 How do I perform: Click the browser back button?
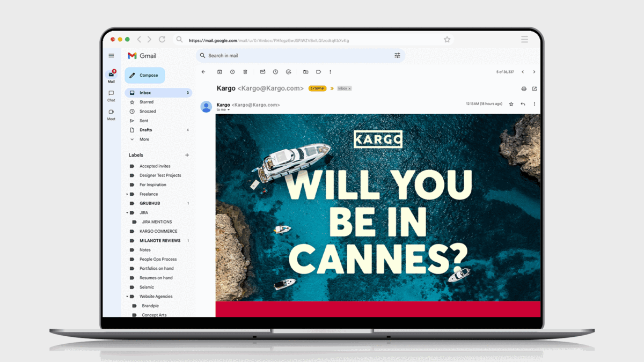click(139, 40)
